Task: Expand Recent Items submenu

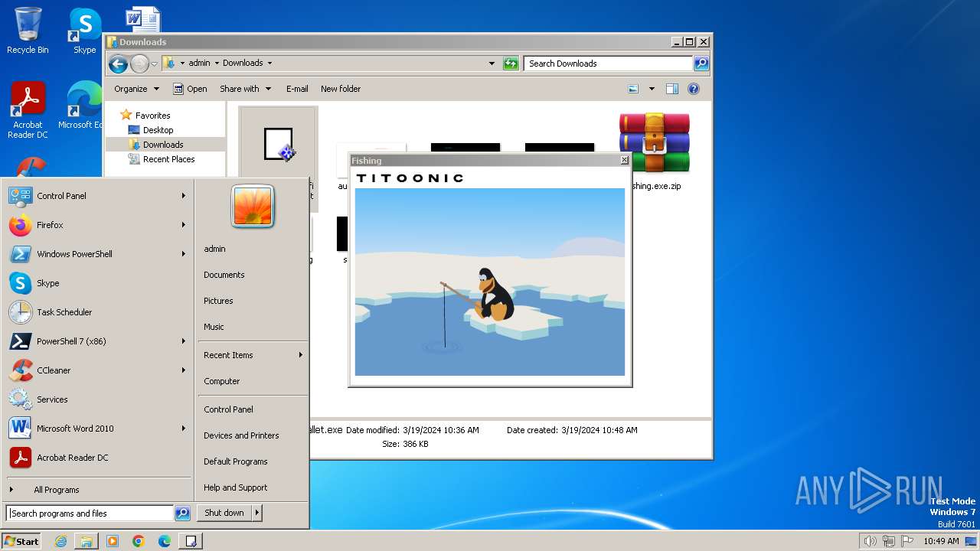Action: [253, 355]
